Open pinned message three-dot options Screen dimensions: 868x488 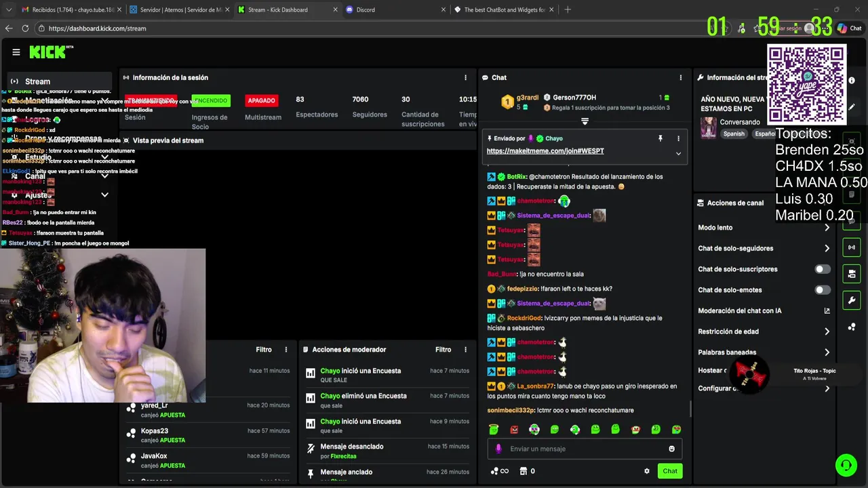tap(678, 138)
